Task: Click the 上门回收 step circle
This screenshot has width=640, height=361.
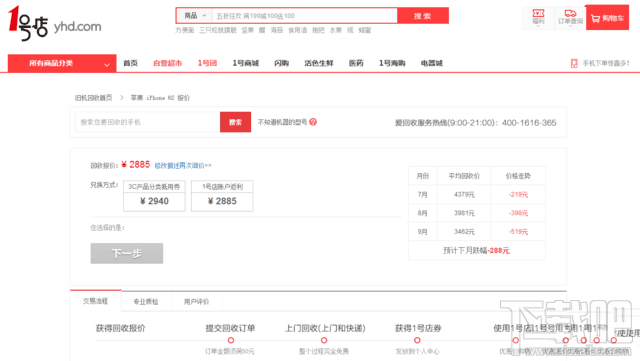Action: (x=324, y=340)
